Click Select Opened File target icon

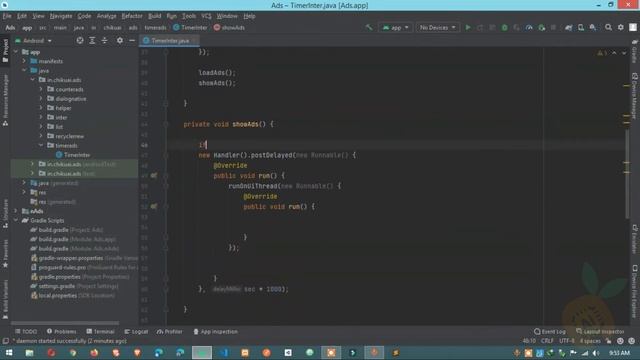[80, 40]
